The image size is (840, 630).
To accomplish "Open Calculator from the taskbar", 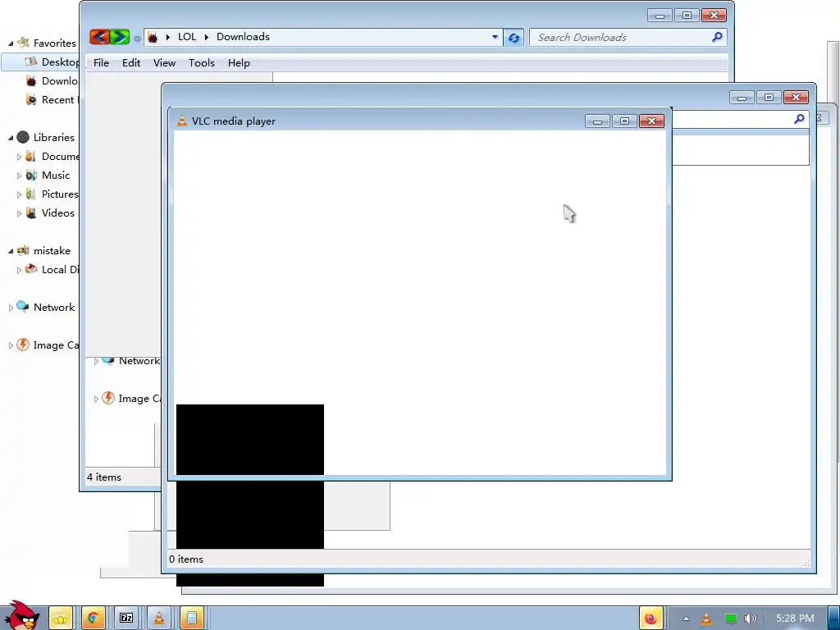I will pyautogui.click(x=191, y=619).
